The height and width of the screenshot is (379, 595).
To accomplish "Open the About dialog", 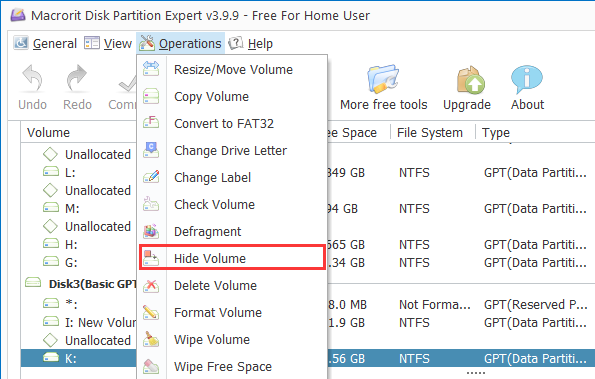I will coord(527,87).
